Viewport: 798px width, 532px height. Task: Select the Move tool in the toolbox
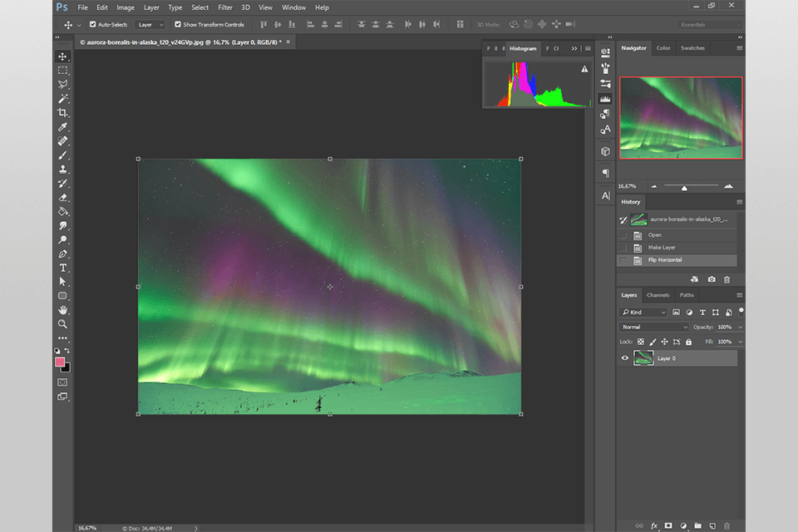coord(62,57)
